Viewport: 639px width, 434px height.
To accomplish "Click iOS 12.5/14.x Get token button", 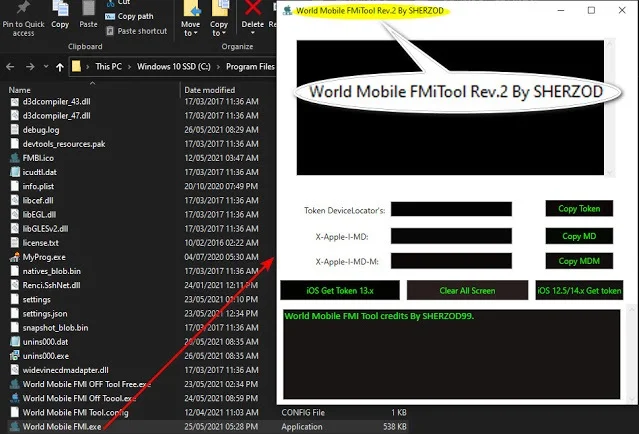I will pyautogui.click(x=579, y=291).
